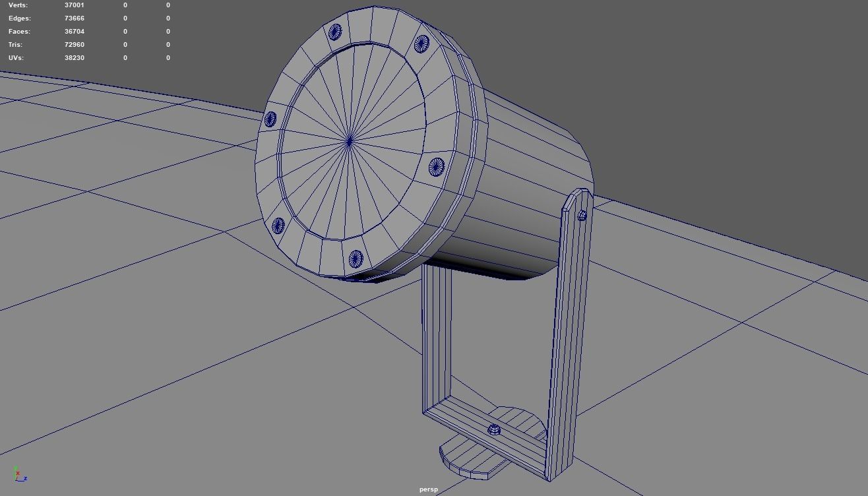Image resolution: width=868 pixels, height=496 pixels.
Task: Click the face count value 36704
Action: click(75, 32)
